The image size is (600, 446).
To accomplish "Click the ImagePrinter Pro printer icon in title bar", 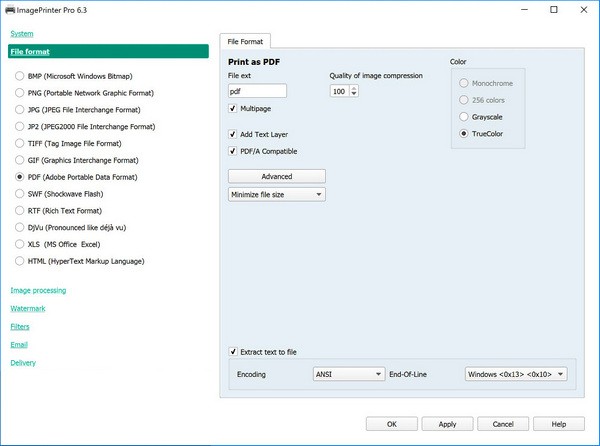I will [11, 10].
